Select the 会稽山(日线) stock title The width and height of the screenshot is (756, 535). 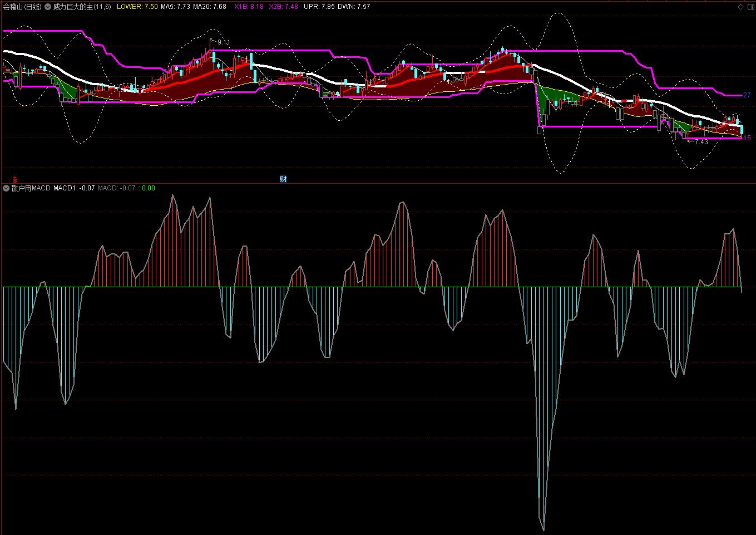click(x=22, y=7)
